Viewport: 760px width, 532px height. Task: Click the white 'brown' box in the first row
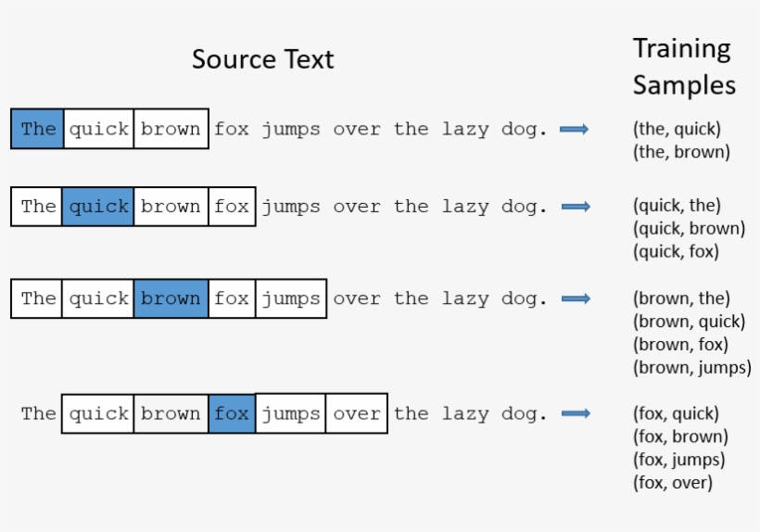(x=171, y=129)
